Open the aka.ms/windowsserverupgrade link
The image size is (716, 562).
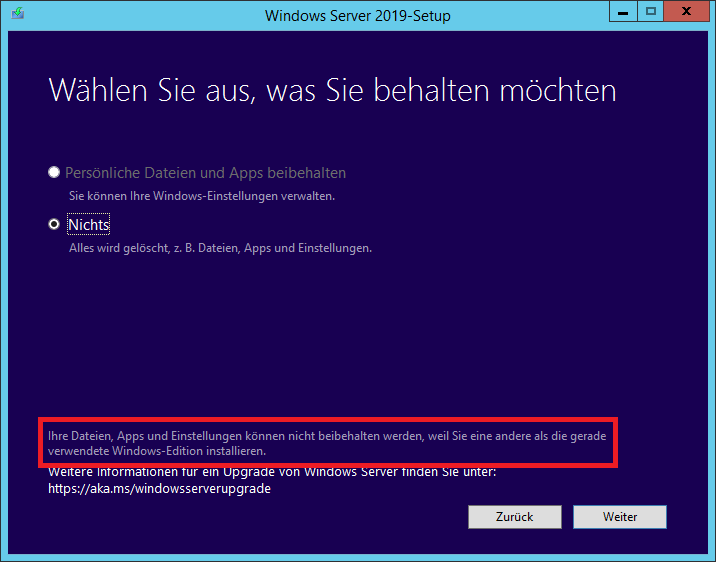coord(160,489)
